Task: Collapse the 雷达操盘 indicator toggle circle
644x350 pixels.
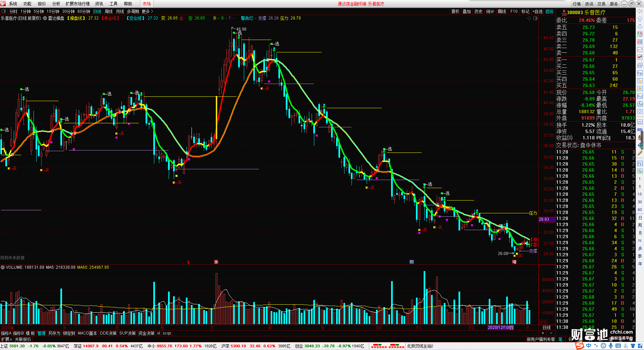Action: tap(45, 18)
